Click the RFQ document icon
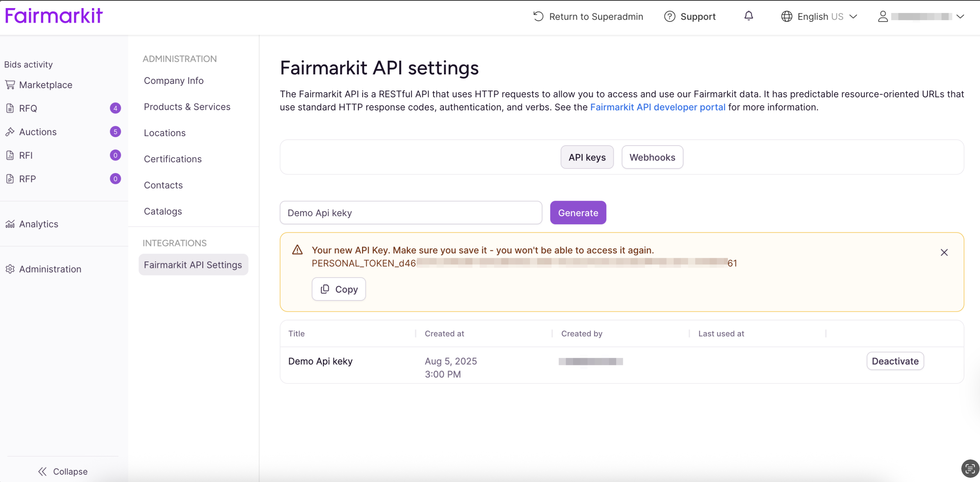Viewport: 980px width, 482px height. [x=10, y=108]
